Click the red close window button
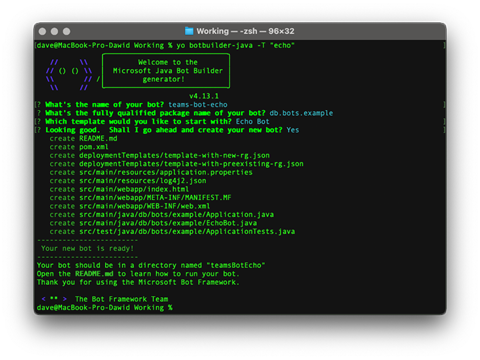480x360 pixels. 42,31
